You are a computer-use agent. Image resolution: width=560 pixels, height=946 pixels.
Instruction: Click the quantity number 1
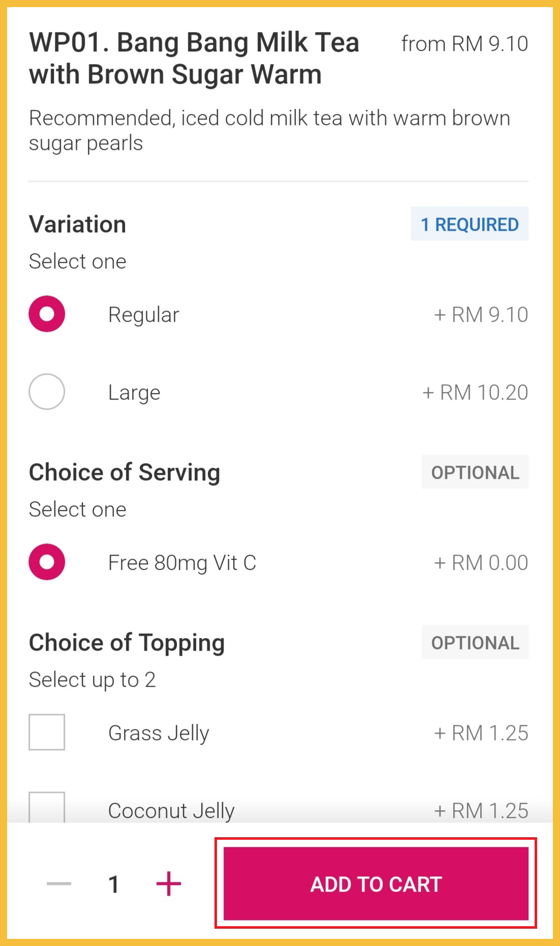[x=114, y=884]
